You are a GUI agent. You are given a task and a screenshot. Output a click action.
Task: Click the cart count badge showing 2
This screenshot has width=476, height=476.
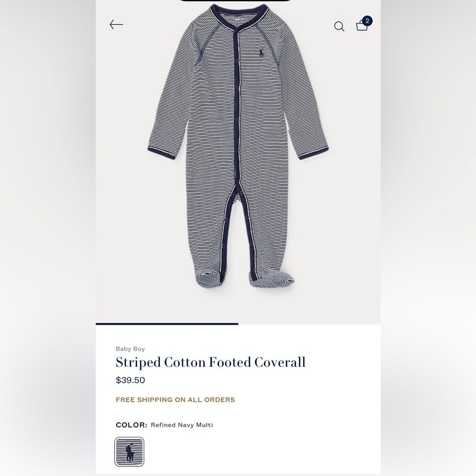(367, 21)
